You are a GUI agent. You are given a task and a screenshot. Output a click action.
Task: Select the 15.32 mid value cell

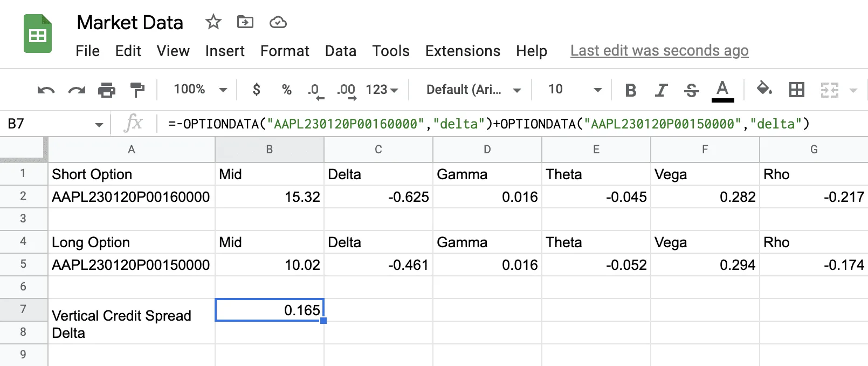point(270,196)
